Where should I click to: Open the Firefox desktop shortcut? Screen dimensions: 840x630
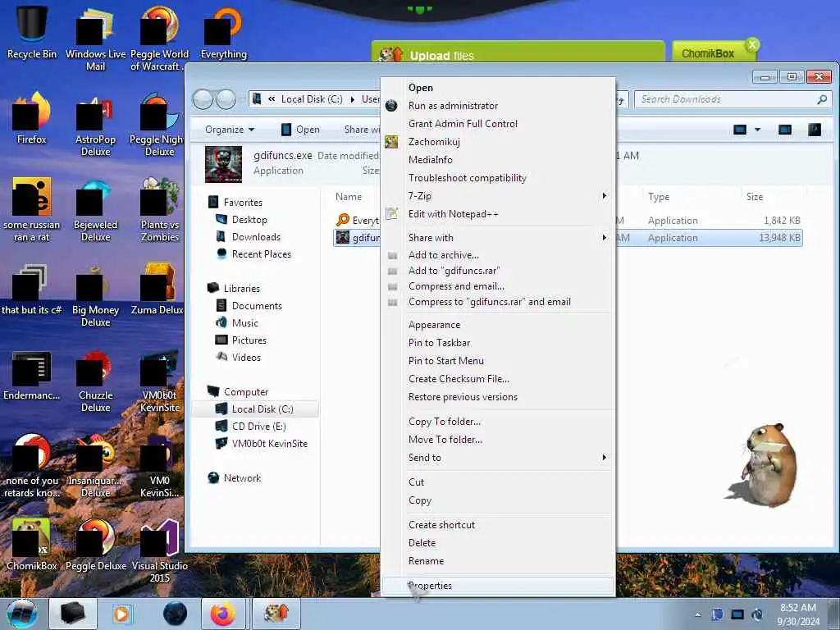(32, 118)
